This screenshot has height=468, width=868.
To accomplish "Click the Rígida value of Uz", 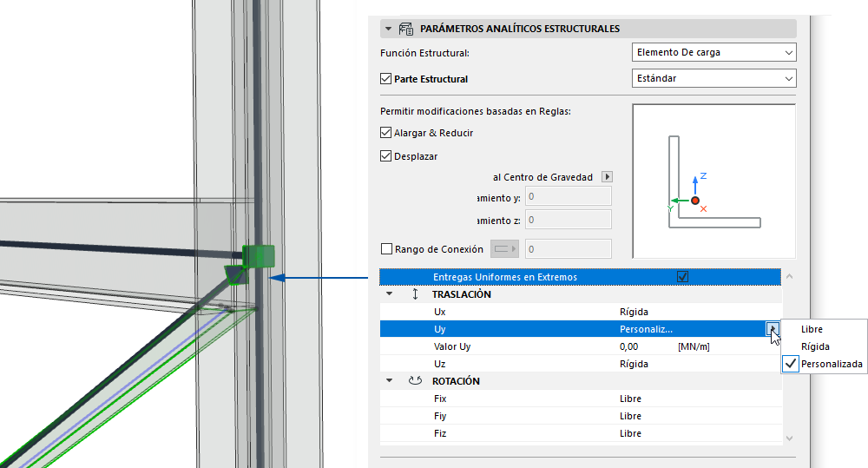I will coord(634,364).
